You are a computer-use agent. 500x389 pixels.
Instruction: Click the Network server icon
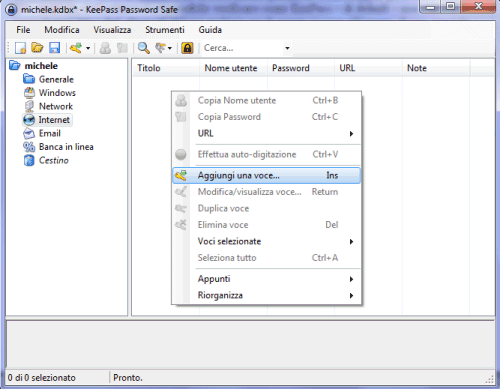click(29, 106)
